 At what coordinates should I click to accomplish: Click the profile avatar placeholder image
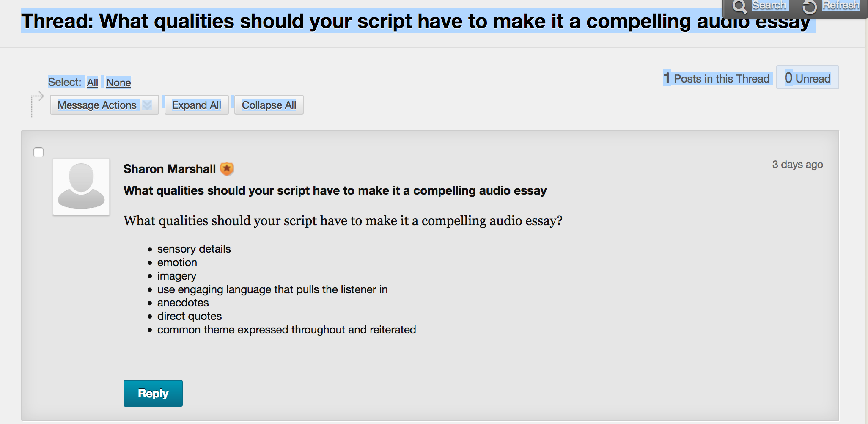(81, 186)
